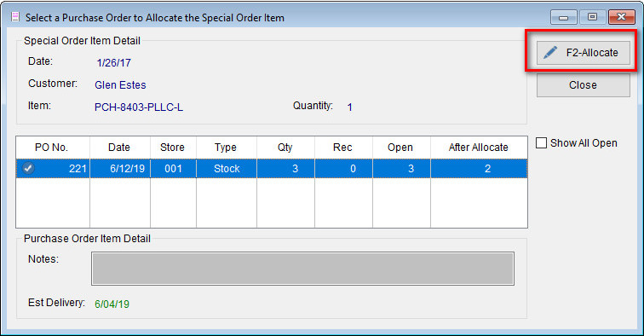This screenshot has height=336, width=644.
Task: Select PO number 221 cell
Action: tap(53, 169)
